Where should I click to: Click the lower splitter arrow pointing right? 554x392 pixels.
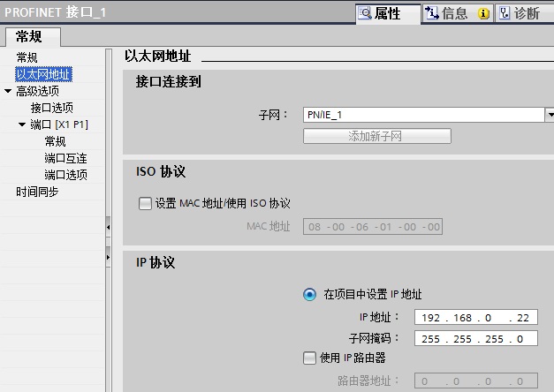(108, 257)
